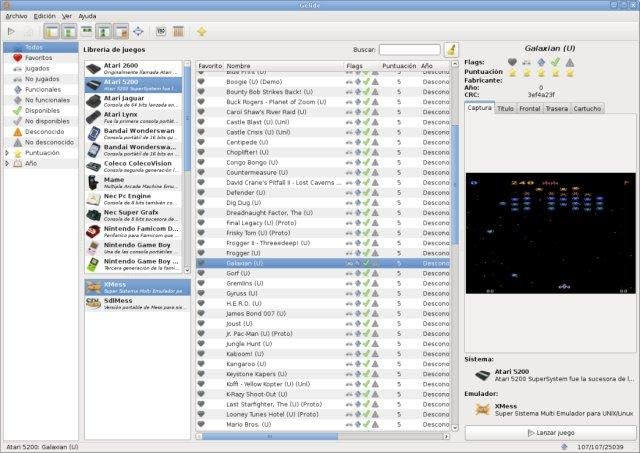The image size is (640, 453).
Task: Sort by the Flags column header
Action: pos(362,66)
